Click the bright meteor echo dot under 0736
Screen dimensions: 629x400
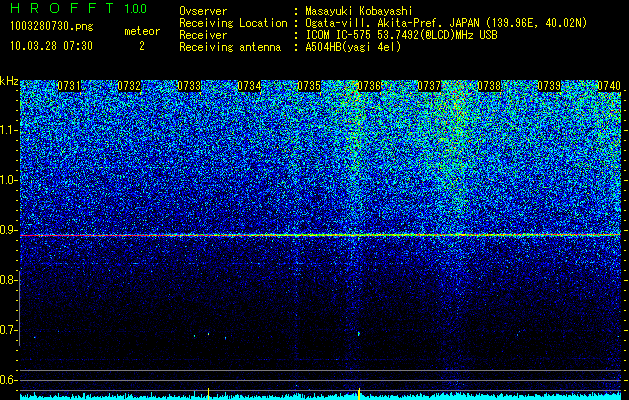pyautogui.click(x=359, y=333)
